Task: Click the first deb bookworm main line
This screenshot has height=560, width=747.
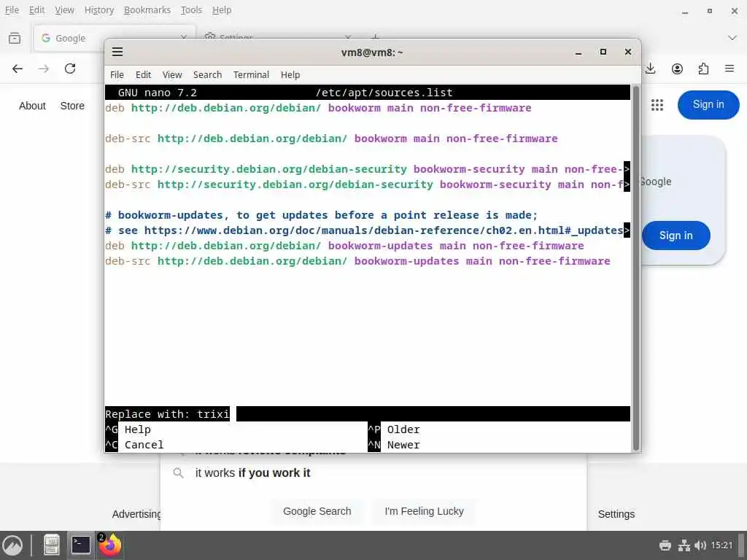Action: [318, 108]
